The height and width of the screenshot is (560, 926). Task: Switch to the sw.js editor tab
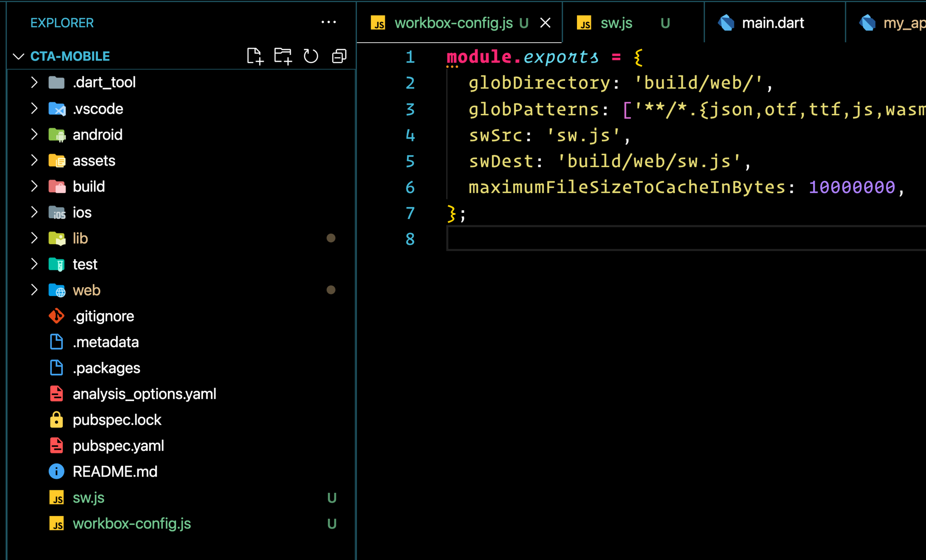click(x=616, y=23)
